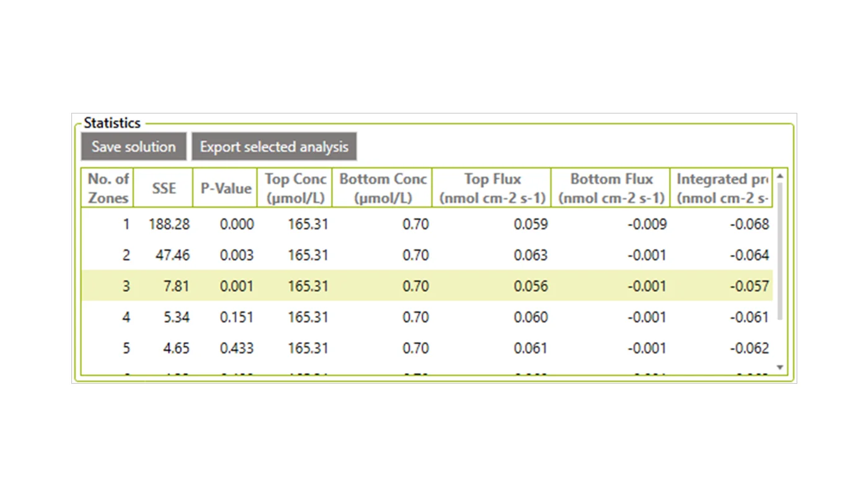Select Top Flux value 0.063
The width and height of the screenshot is (868, 496).
[x=531, y=255]
